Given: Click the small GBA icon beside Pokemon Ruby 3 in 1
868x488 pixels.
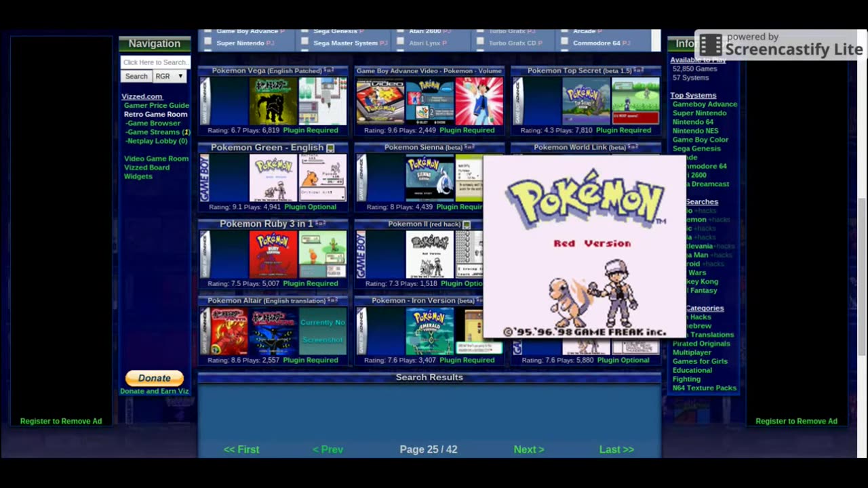Looking at the screenshot, I should pos(321,224).
